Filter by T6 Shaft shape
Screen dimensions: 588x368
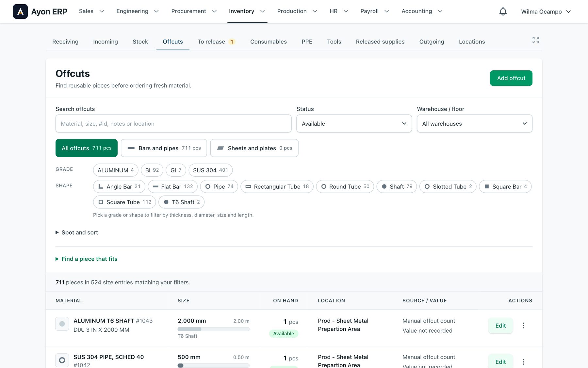(182, 202)
